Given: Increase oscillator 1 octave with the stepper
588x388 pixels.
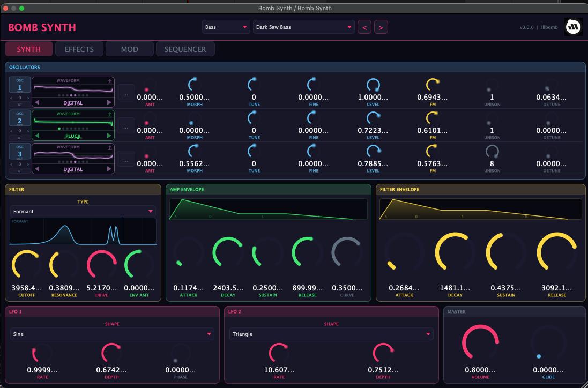Looking at the screenshot, I should click(28, 97).
